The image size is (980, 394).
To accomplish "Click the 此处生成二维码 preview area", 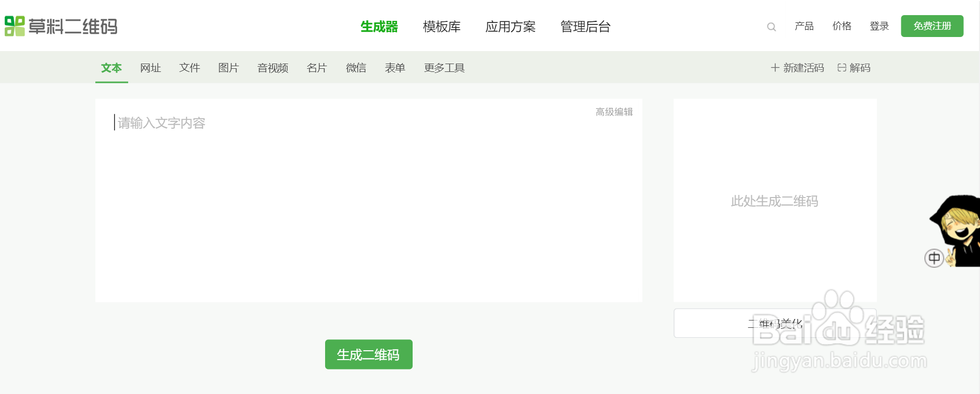I will (775, 201).
